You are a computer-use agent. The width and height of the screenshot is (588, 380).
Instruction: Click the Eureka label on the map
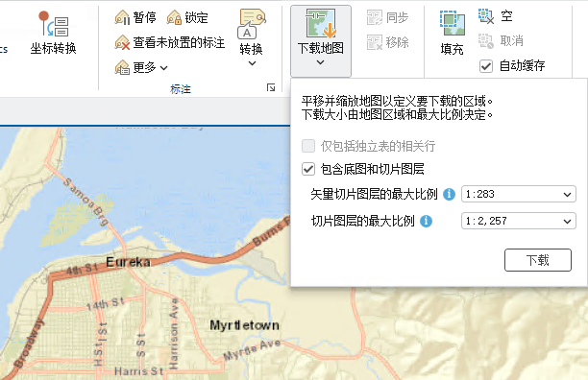click(x=128, y=262)
